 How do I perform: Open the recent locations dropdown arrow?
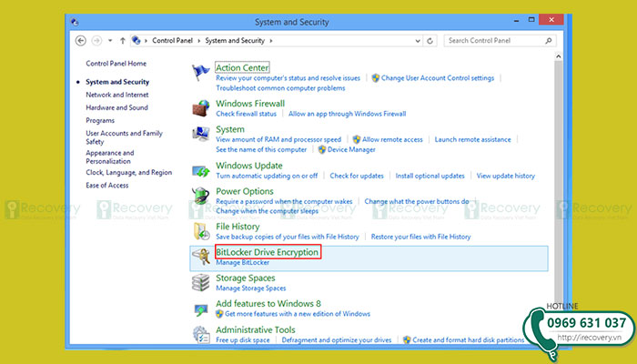(110, 41)
